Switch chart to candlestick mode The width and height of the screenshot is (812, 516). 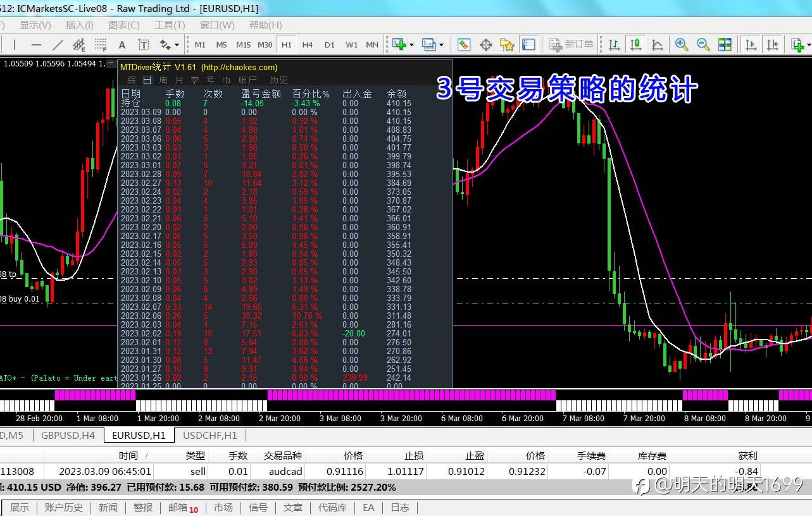point(635,44)
